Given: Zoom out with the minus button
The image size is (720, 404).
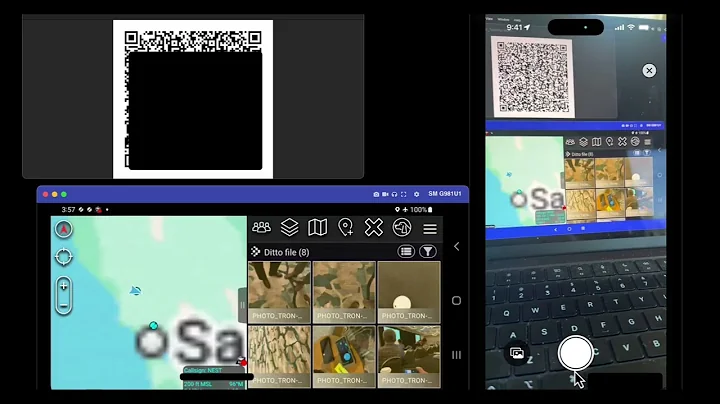Looking at the screenshot, I should click(x=64, y=305).
